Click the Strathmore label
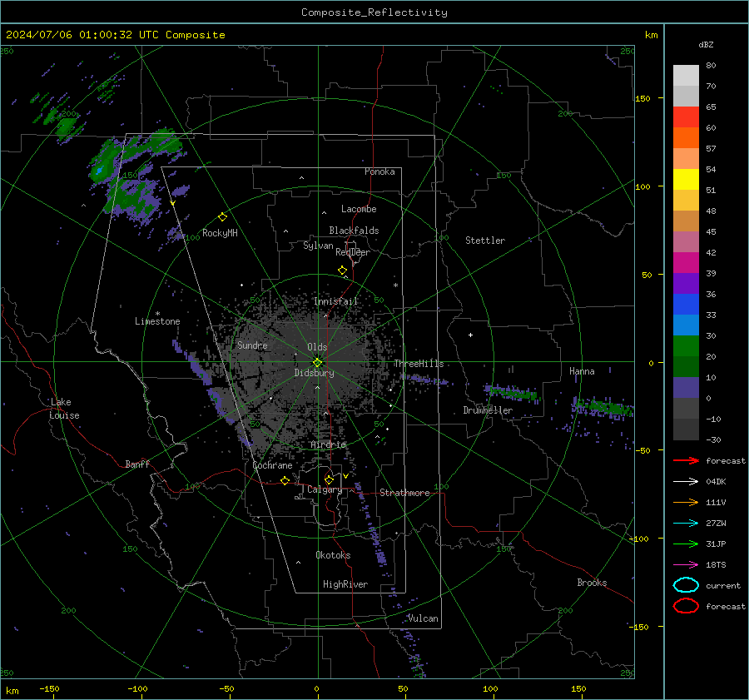 tap(404, 493)
